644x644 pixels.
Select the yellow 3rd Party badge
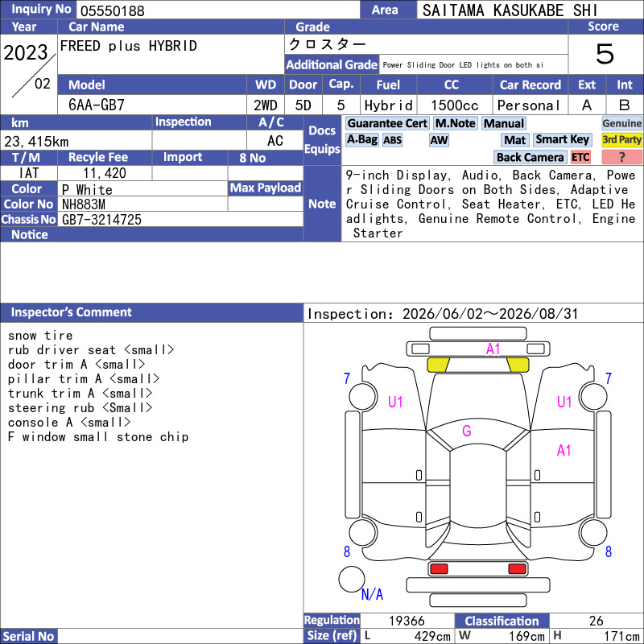click(621, 139)
